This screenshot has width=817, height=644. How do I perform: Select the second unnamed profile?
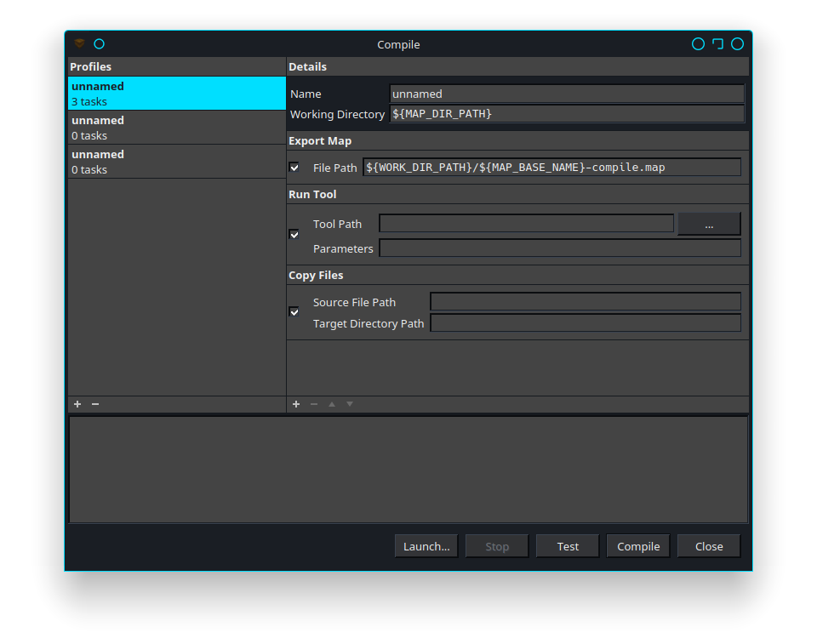[x=176, y=127]
